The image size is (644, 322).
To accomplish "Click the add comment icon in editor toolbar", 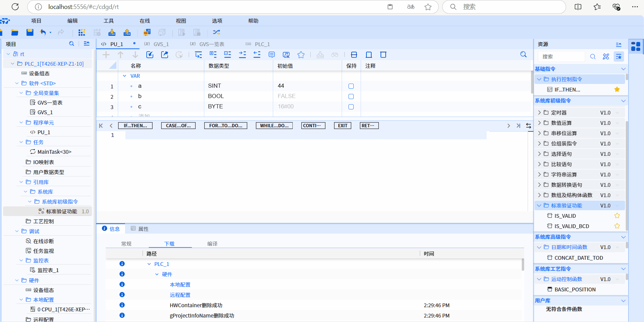I will coord(271,54).
